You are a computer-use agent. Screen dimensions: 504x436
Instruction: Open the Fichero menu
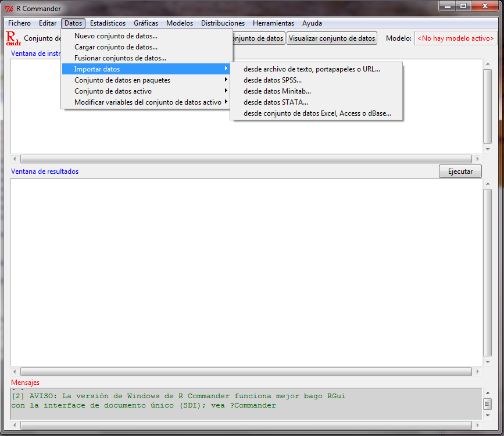coord(19,23)
